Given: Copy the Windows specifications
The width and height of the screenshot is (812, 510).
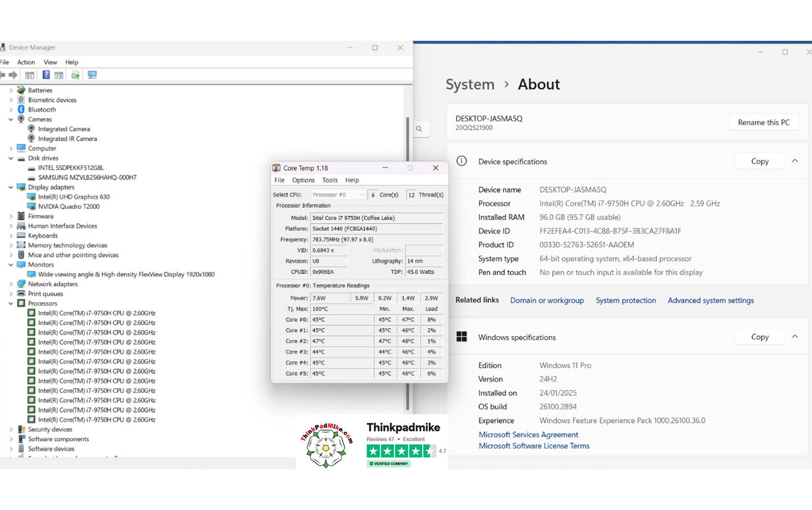Looking at the screenshot, I should 760,337.
